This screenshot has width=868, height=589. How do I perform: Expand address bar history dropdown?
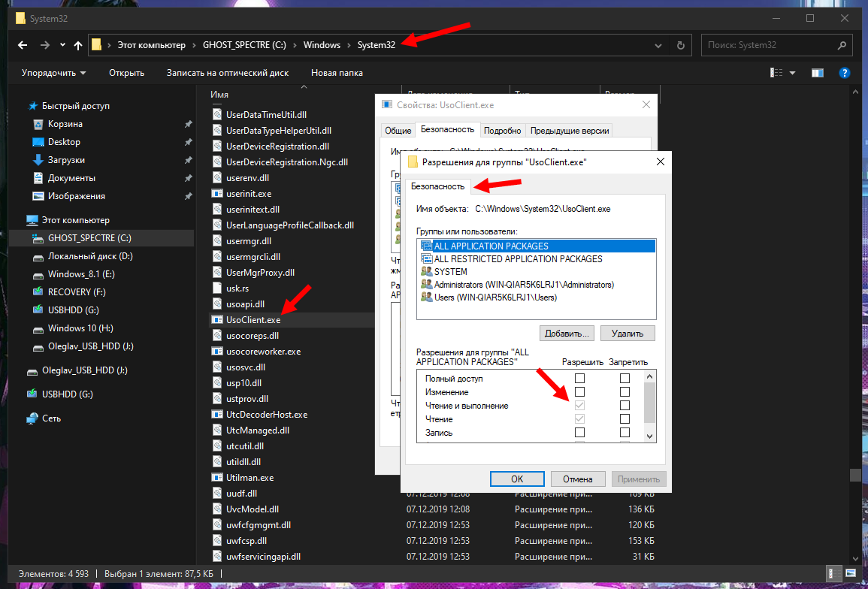tap(658, 45)
